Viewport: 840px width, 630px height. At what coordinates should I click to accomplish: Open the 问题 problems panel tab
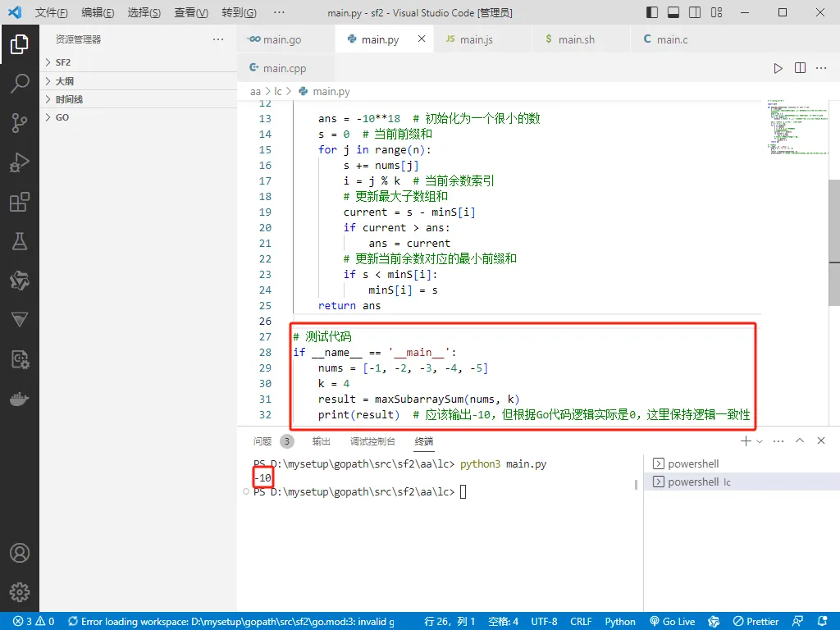pos(273,441)
